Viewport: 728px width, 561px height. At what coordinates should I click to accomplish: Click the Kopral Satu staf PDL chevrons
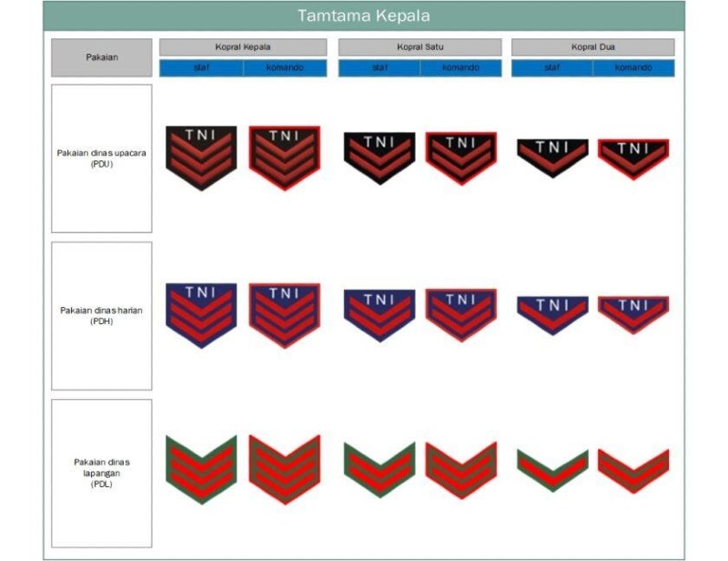[379, 470]
